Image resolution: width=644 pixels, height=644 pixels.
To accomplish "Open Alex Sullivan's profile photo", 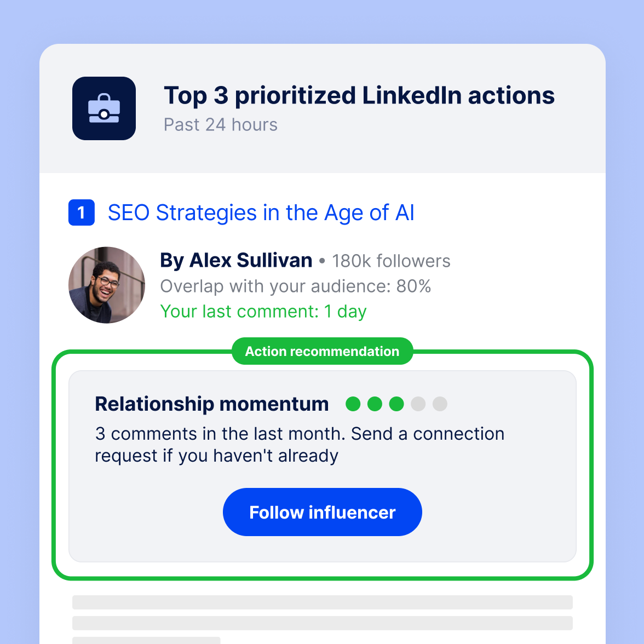I will coord(107,285).
